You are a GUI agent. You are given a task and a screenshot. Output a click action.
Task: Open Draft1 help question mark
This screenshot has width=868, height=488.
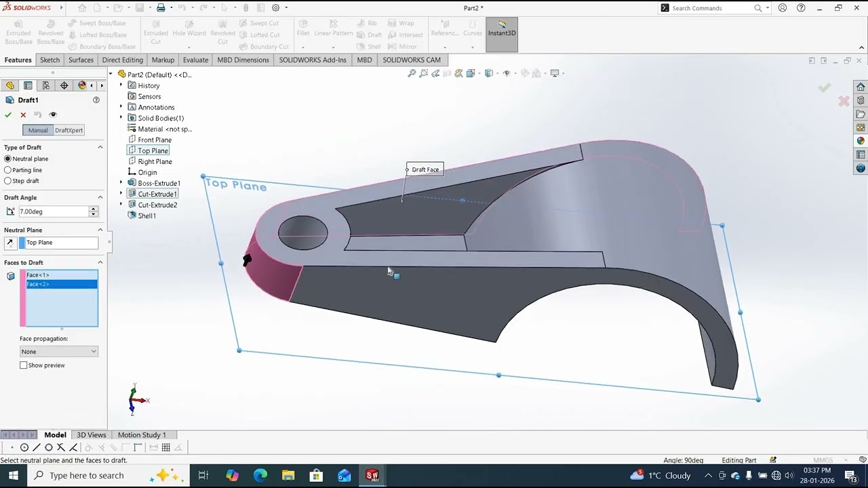coord(96,100)
